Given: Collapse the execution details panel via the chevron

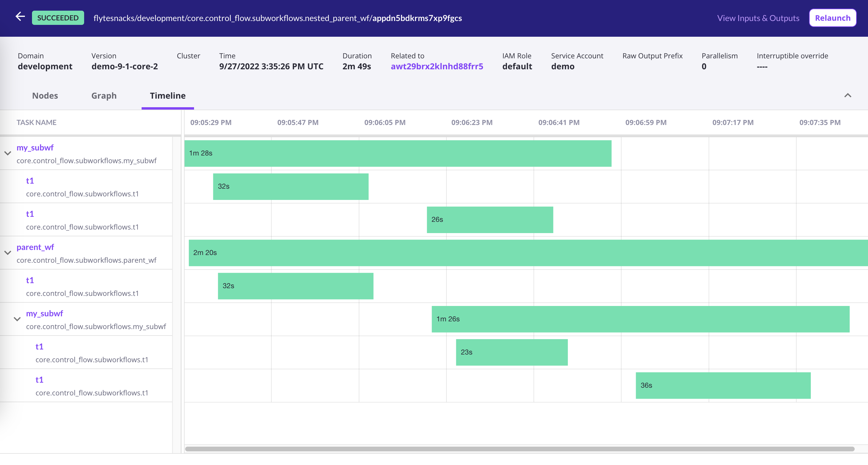Looking at the screenshot, I should (x=848, y=96).
